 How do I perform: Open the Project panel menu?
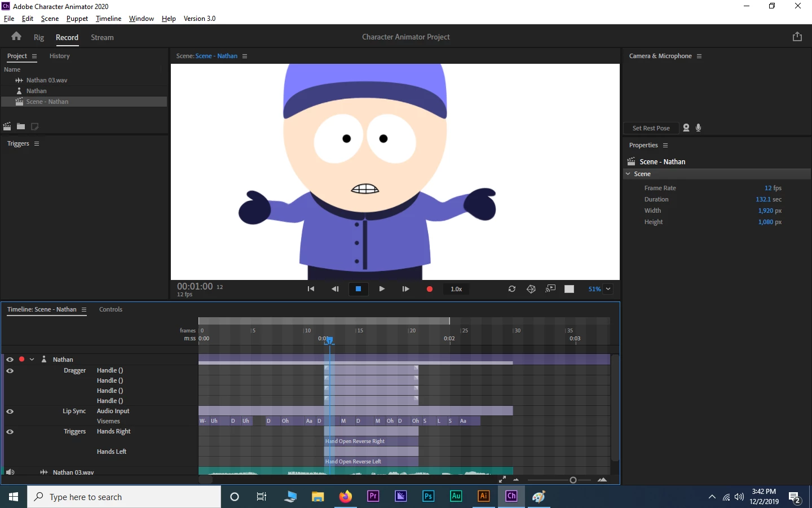pyautogui.click(x=34, y=56)
